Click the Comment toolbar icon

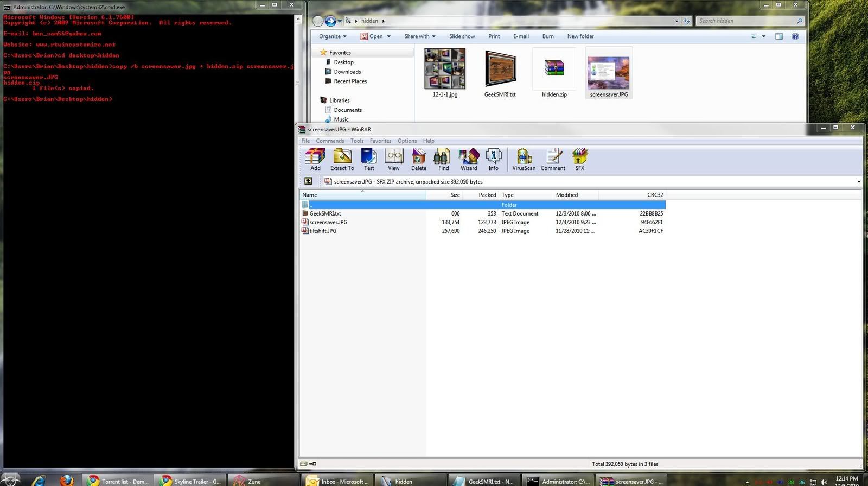coord(553,160)
